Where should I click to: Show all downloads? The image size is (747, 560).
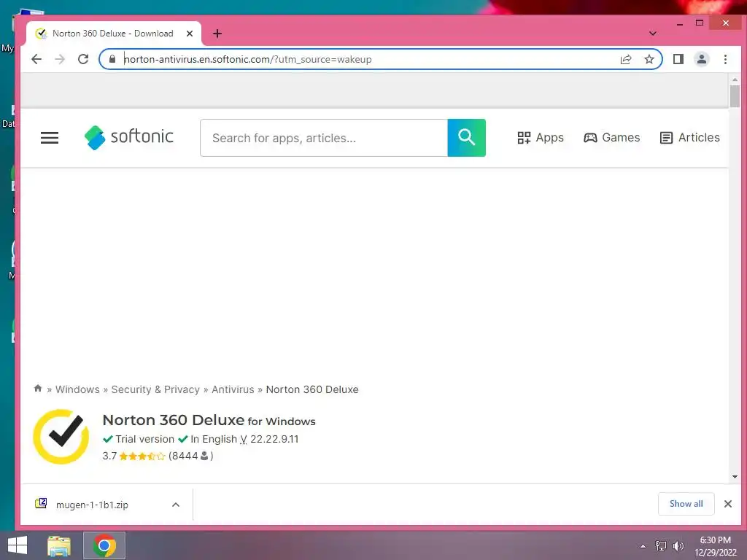point(686,504)
